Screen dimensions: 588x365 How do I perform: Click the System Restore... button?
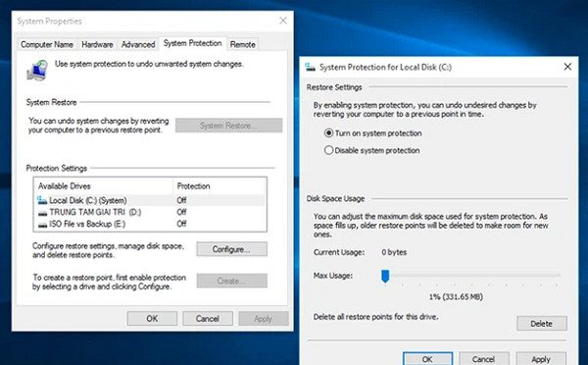pyautogui.click(x=228, y=126)
